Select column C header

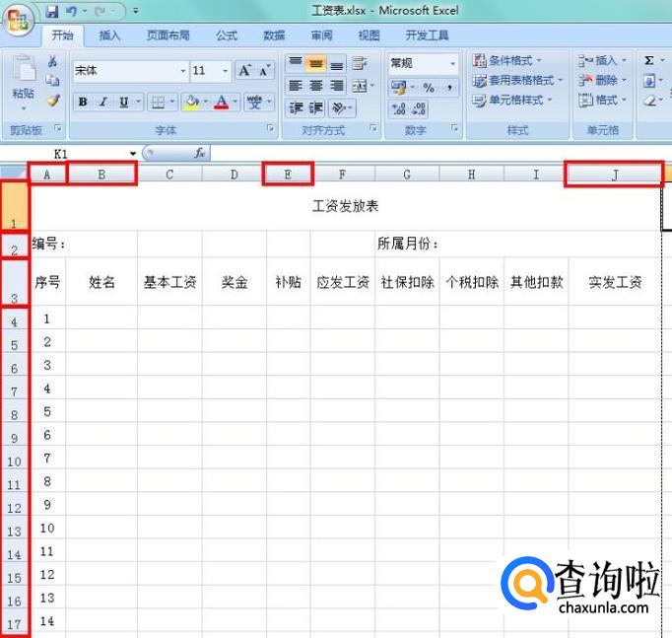(x=169, y=175)
